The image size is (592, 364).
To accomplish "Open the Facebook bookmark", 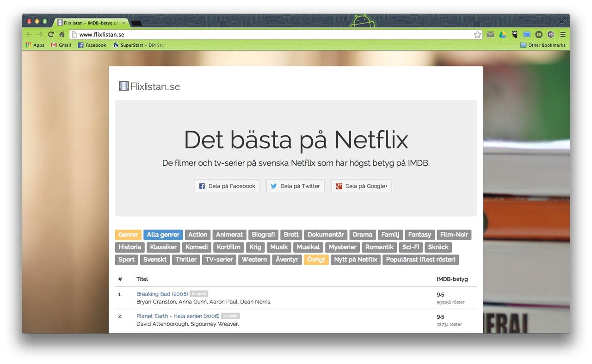I will tap(92, 45).
